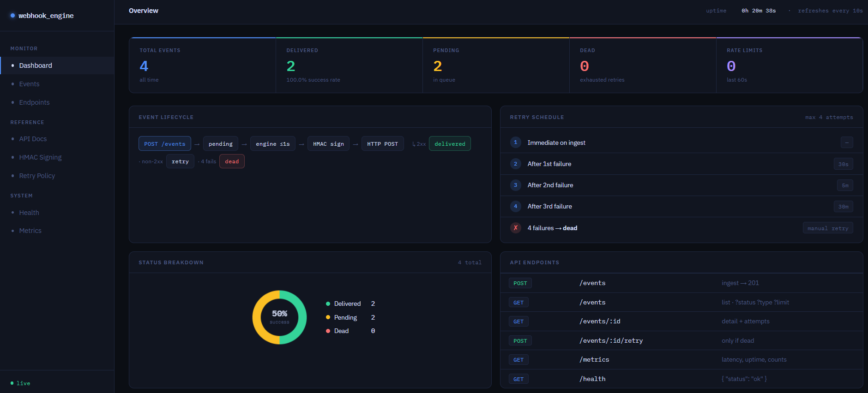The height and width of the screenshot is (393, 868).
Task: Open Endpoints in the sidebar
Action: 57,102
